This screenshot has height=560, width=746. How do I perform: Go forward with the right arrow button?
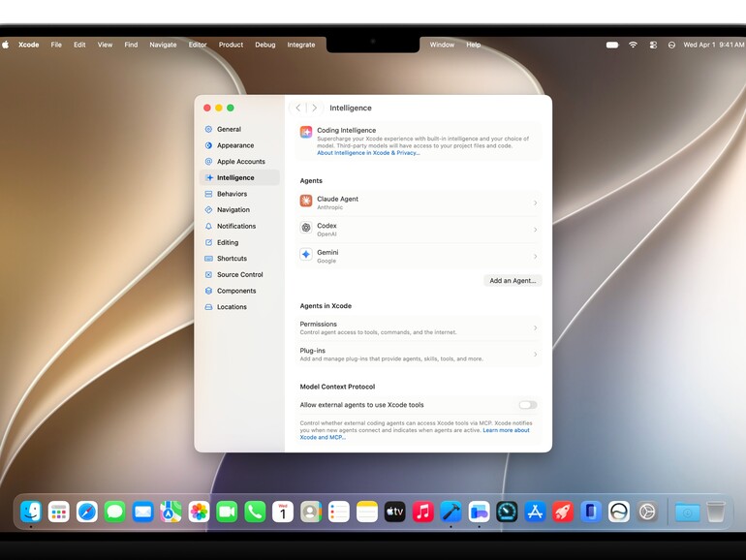(315, 108)
